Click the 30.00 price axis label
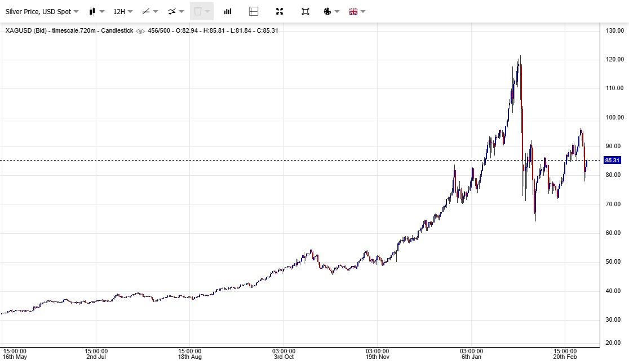 [x=613, y=320]
